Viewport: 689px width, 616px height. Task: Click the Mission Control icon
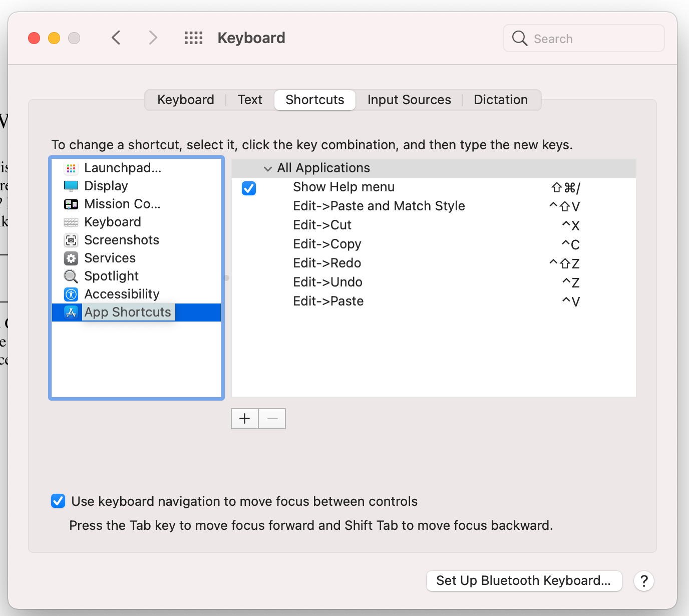71,204
